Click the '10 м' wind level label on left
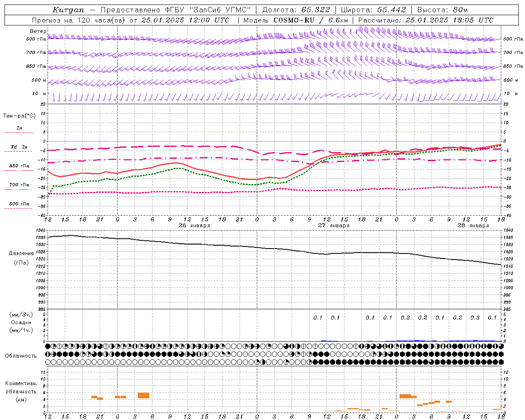Image resolution: width=525 pixels, height=420 pixels. (39, 94)
